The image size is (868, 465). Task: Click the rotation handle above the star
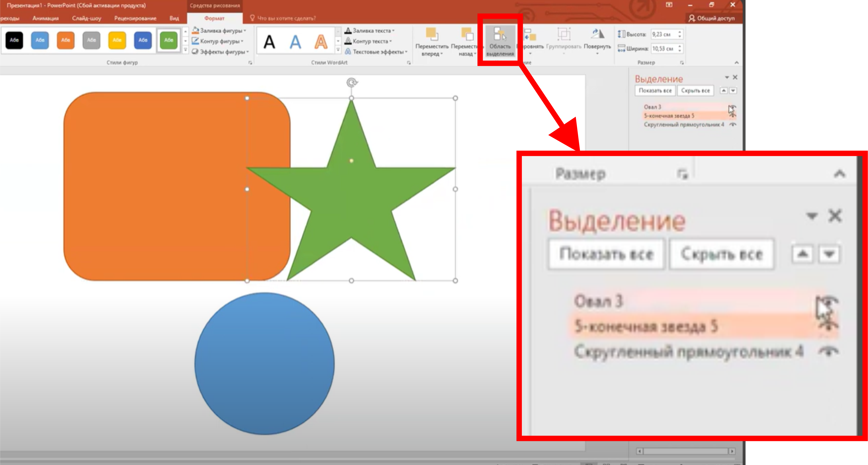tap(351, 82)
